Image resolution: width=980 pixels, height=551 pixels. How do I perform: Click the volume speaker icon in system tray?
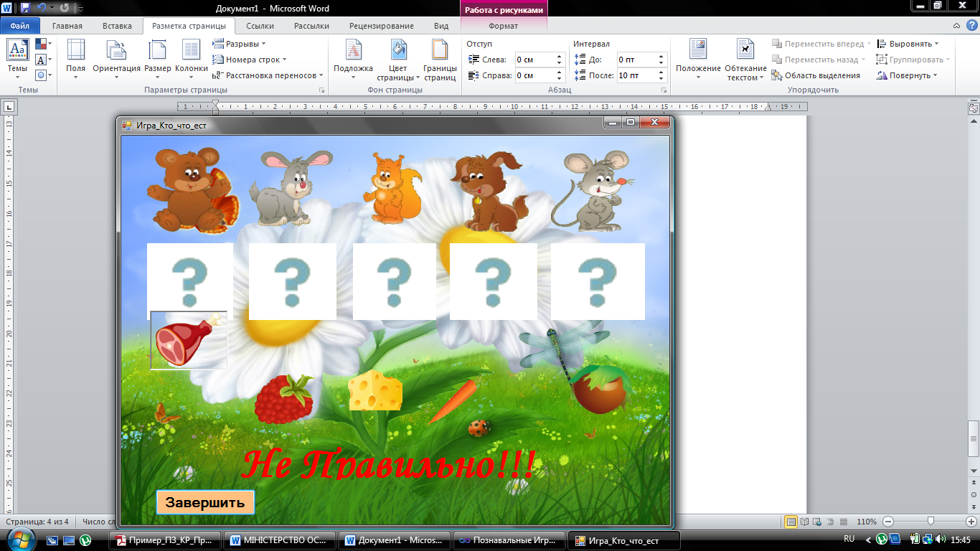point(941,540)
